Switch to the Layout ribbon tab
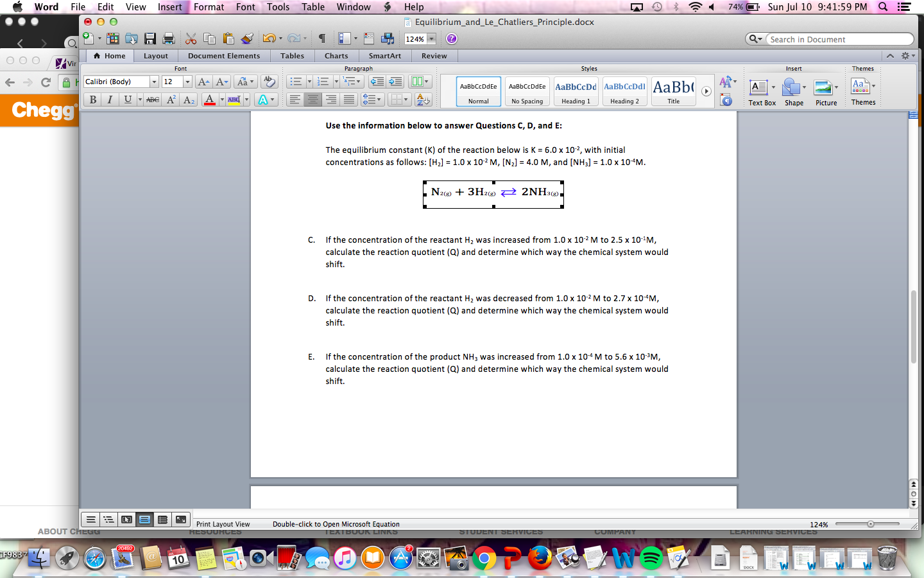This screenshot has width=924, height=578. coord(155,56)
